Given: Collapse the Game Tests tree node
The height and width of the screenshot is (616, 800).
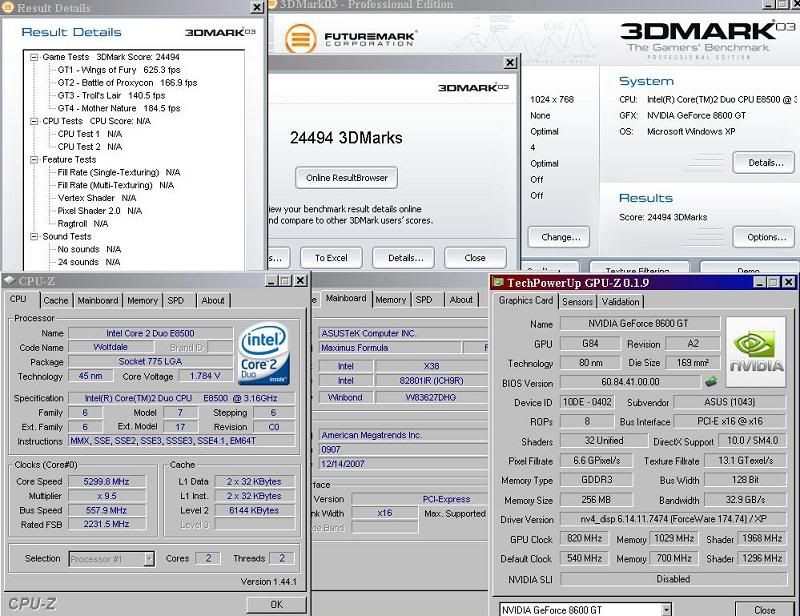Looking at the screenshot, I should tap(34, 57).
